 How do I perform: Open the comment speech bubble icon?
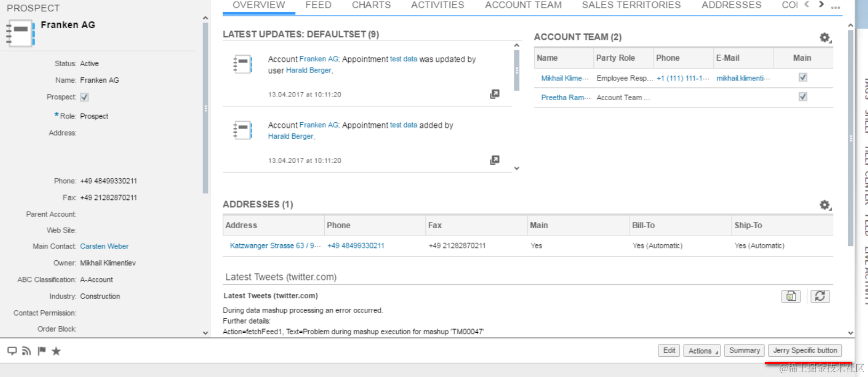coord(12,351)
